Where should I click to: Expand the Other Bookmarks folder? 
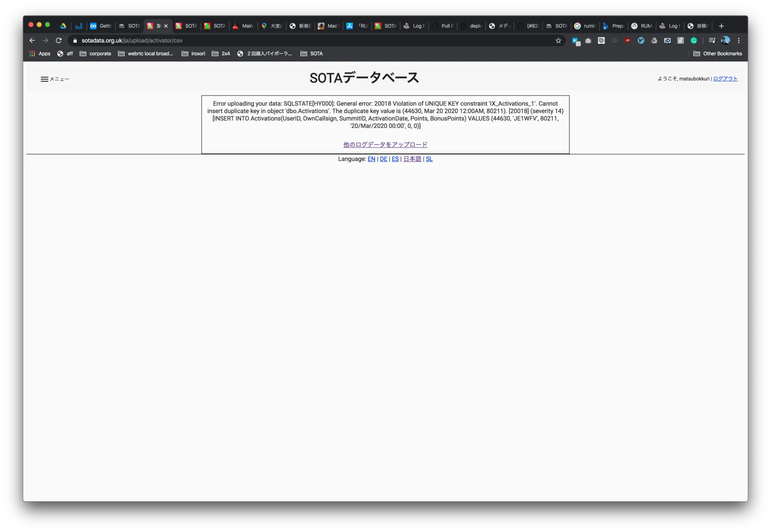[718, 54]
